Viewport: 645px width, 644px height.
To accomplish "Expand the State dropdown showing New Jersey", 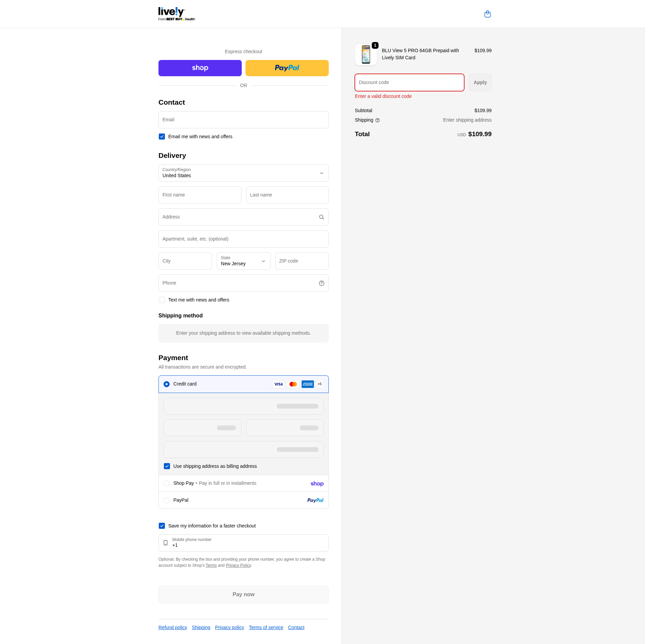I will (243, 261).
